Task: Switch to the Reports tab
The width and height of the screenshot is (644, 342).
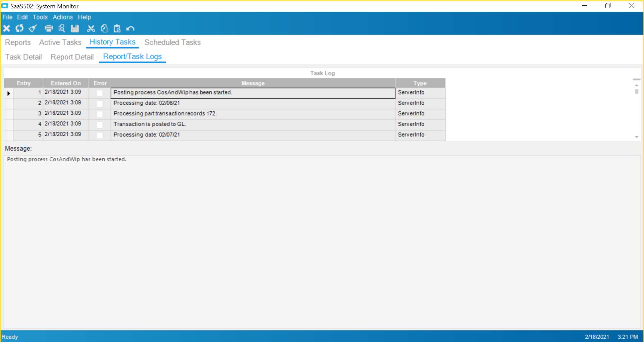Action: point(18,43)
